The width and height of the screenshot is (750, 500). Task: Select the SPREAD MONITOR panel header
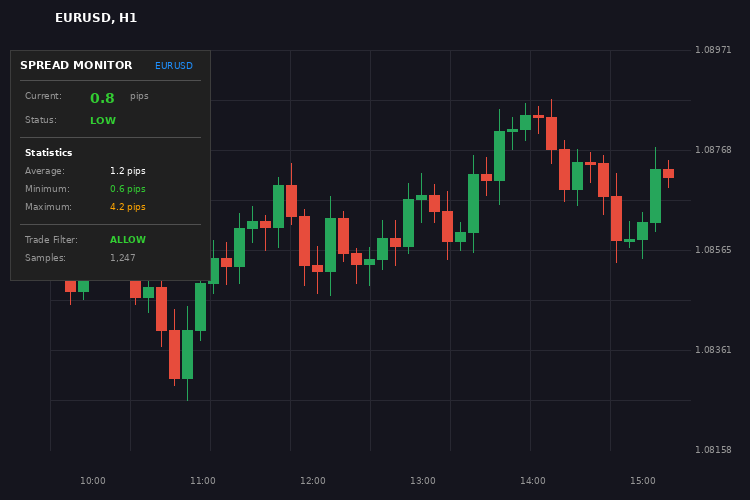[x=76, y=66]
